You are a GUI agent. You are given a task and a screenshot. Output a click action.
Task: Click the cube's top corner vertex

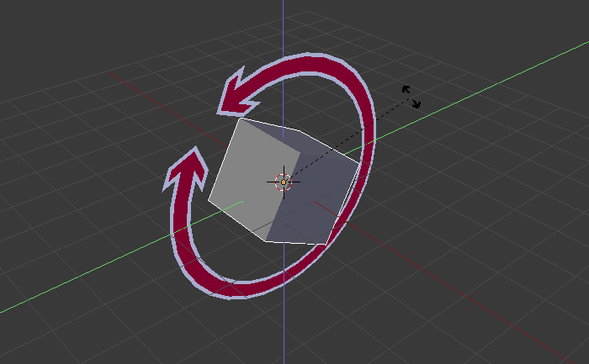241,119
